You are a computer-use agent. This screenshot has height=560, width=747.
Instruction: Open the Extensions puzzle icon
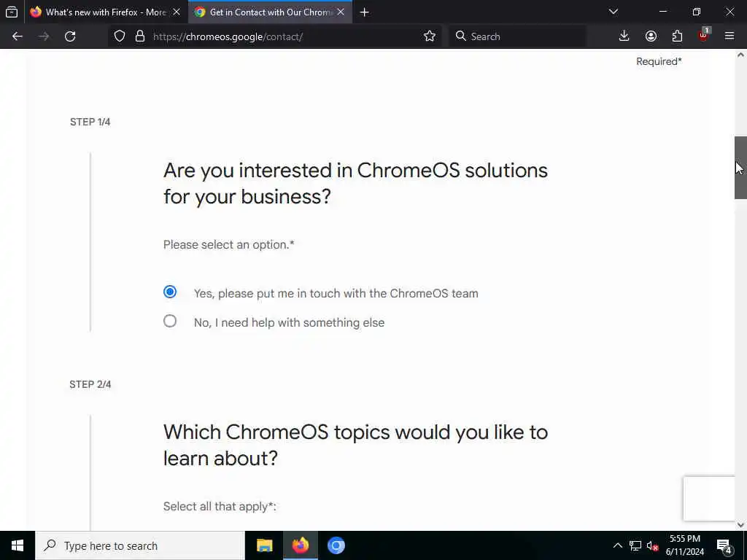click(x=677, y=36)
